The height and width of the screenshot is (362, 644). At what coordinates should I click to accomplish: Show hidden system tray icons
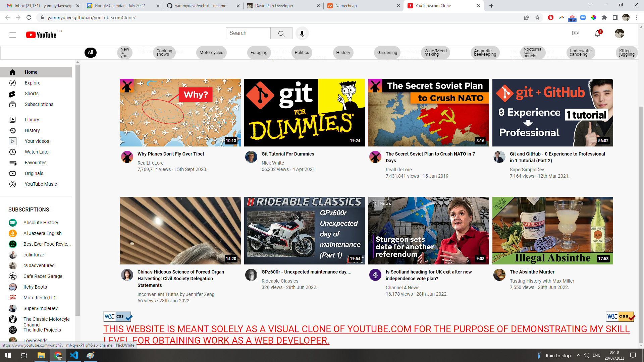tap(578, 355)
